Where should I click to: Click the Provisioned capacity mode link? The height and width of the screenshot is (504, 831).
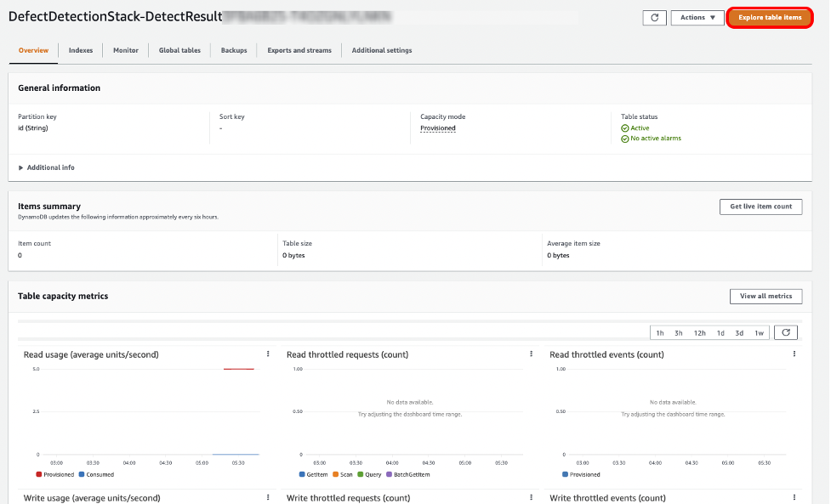click(x=438, y=128)
